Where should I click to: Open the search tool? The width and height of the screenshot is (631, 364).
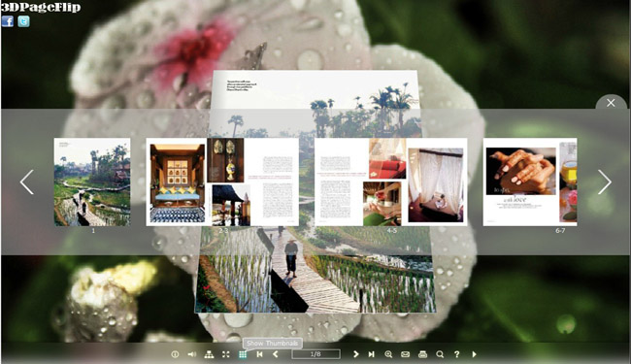tap(440, 354)
